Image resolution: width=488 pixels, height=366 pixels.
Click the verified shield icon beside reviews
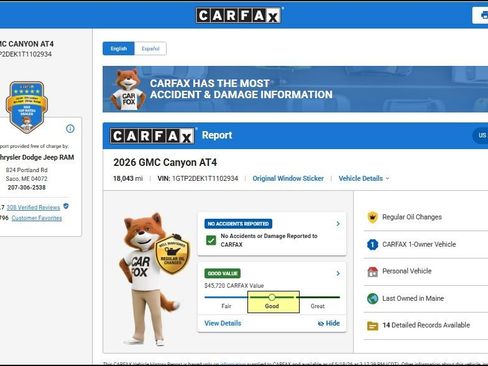66,206
